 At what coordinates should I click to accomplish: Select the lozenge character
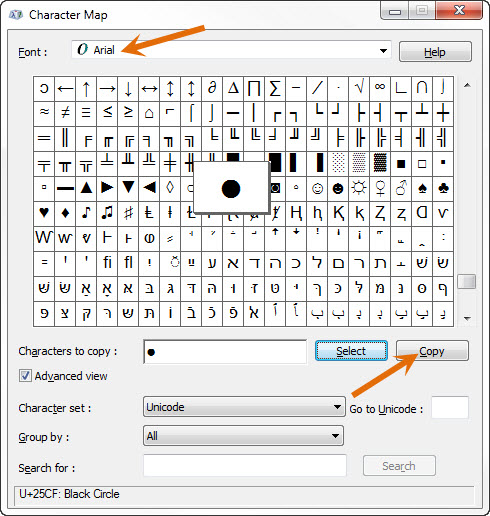(170, 189)
